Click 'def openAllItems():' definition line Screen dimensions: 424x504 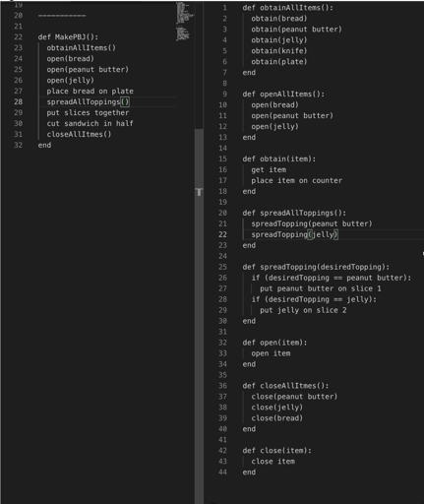tap(283, 94)
